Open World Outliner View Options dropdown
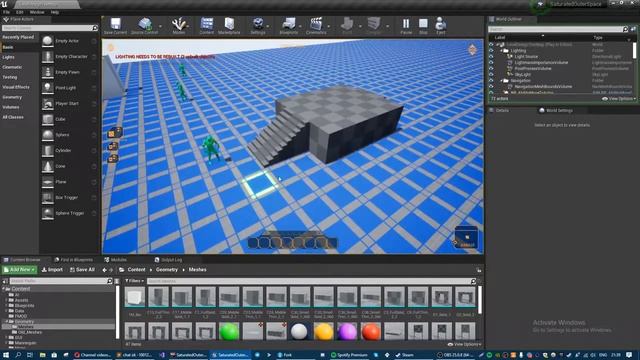 tap(619, 99)
